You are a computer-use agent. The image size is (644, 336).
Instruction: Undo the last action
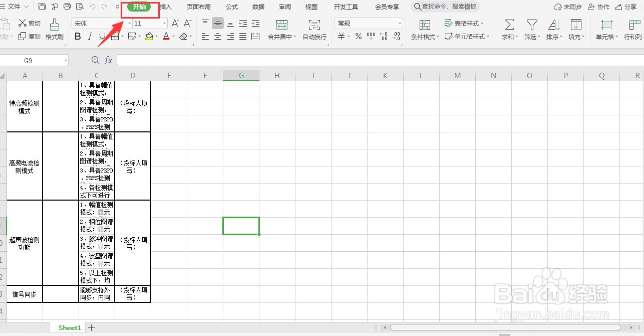click(92, 7)
